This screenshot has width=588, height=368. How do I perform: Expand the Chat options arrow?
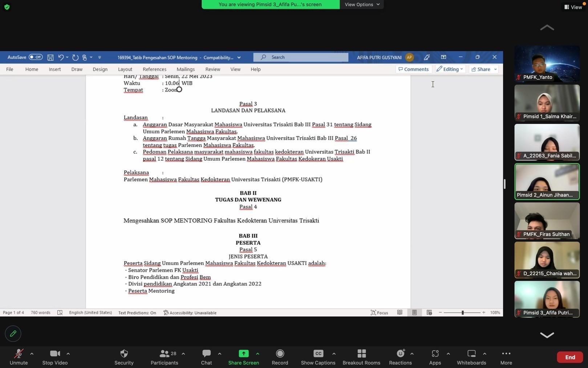(x=219, y=353)
